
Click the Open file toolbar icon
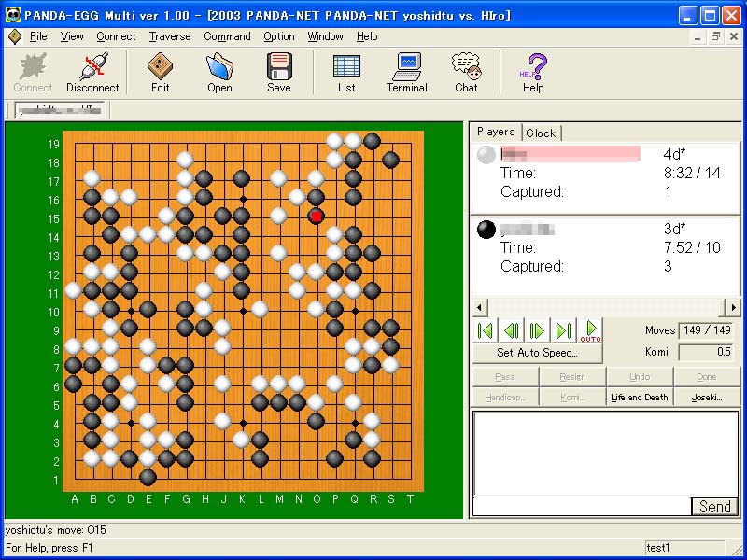point(219,72)
